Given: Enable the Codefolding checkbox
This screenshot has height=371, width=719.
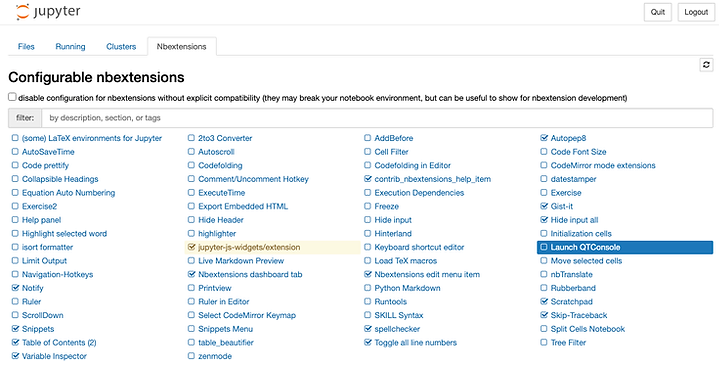Looking at the screenshot, I should [191, 165].
